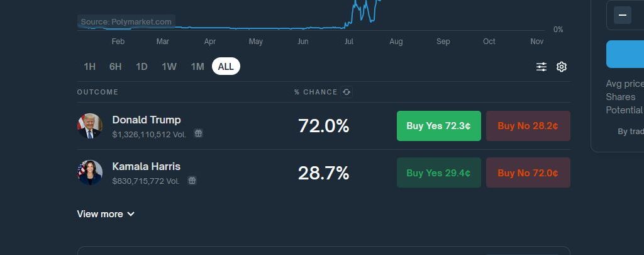Choose the 1M time range

pos(197,67)
